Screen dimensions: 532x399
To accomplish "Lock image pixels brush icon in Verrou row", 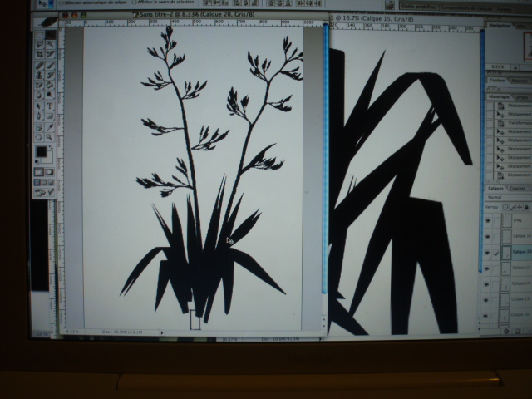I will pyautogui.click(x=513, y=207).
